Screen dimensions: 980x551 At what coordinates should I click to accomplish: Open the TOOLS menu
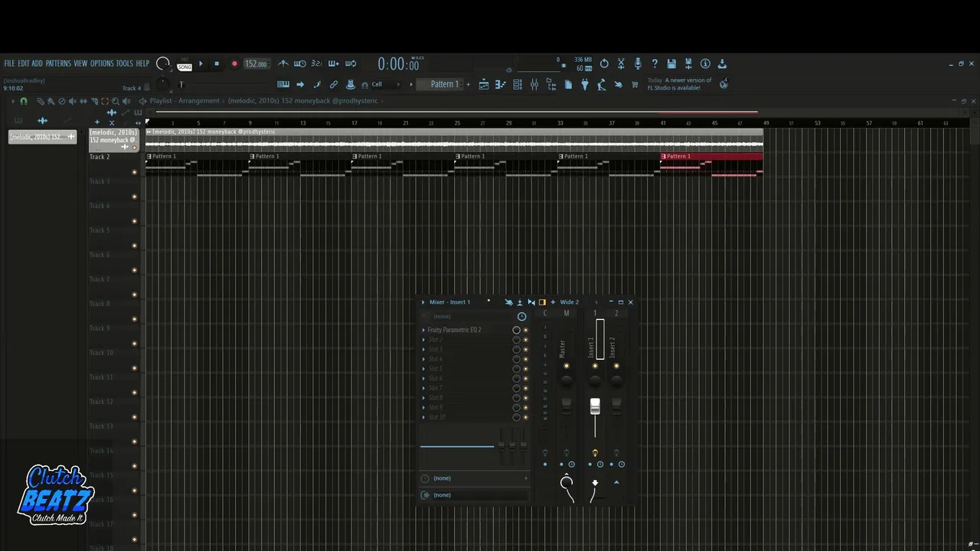pyautogui.click(x=124, y=64)
